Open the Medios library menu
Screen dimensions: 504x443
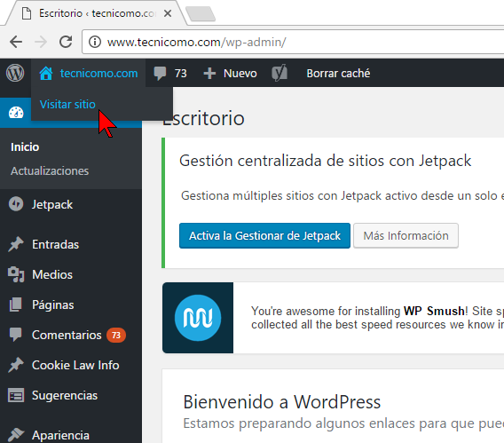(52, 274)
